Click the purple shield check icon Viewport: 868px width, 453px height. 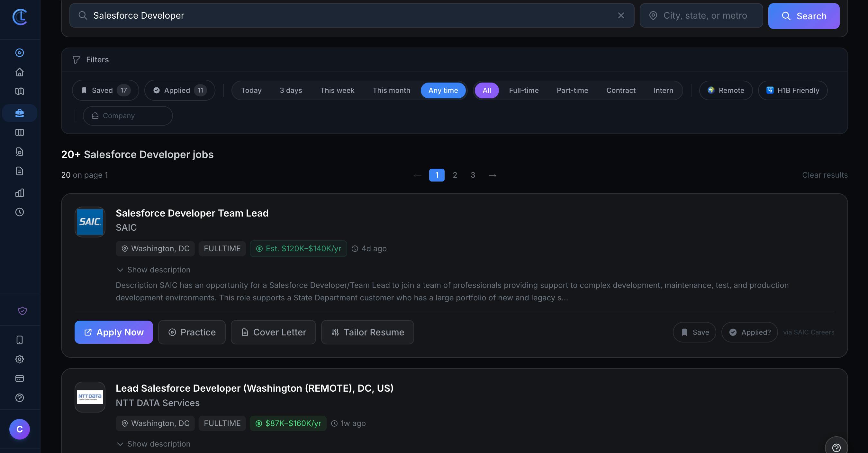(22, 311)
